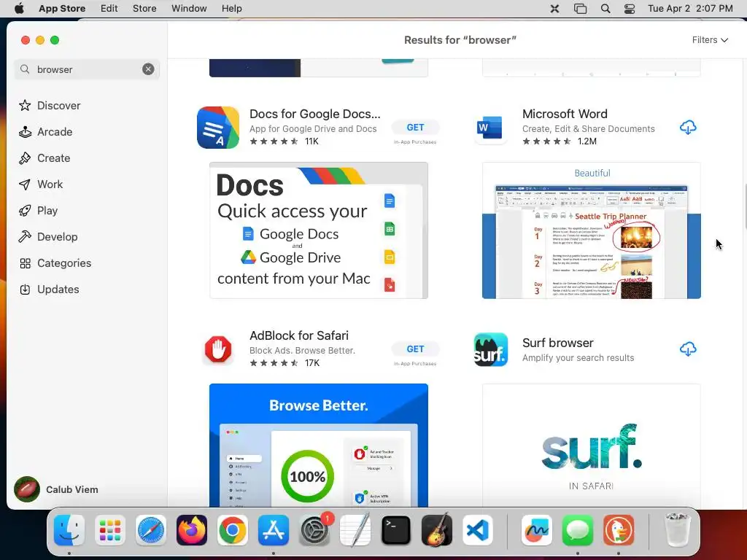The image size is (747, 560).
Task: Open System Settings from the Dock
Action: click(314, 530)
